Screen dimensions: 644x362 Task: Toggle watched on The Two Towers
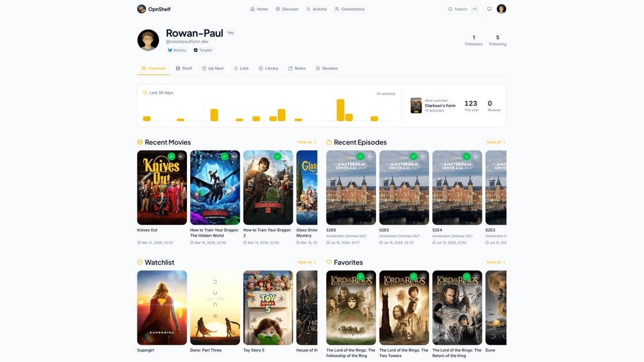[x=413, y=276]
